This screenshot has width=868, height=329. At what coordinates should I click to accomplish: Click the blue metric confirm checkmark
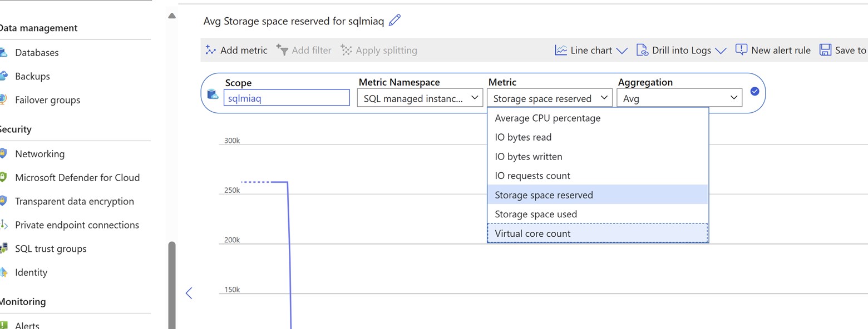point(754,91)
